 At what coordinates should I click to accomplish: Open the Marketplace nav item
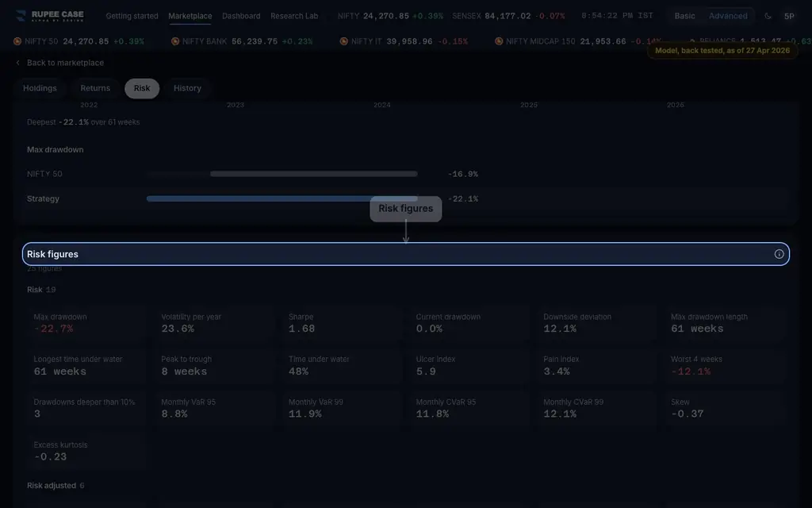pyautogui.click(x=190, y=16)
